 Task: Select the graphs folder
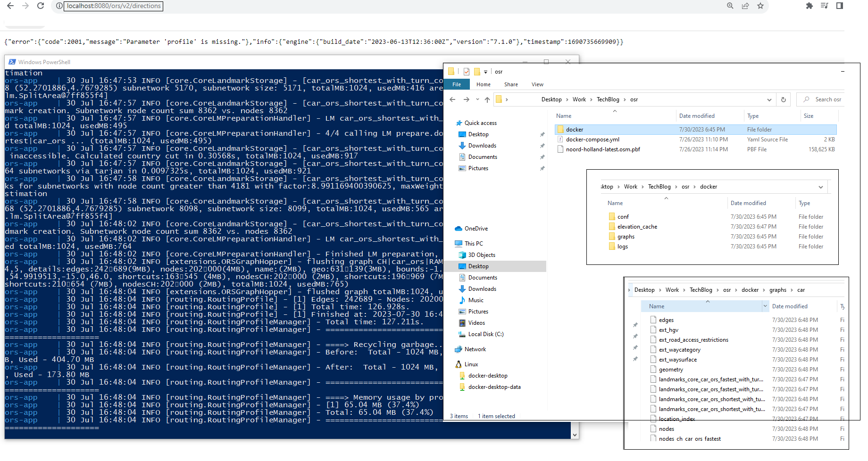coord(626,237)
